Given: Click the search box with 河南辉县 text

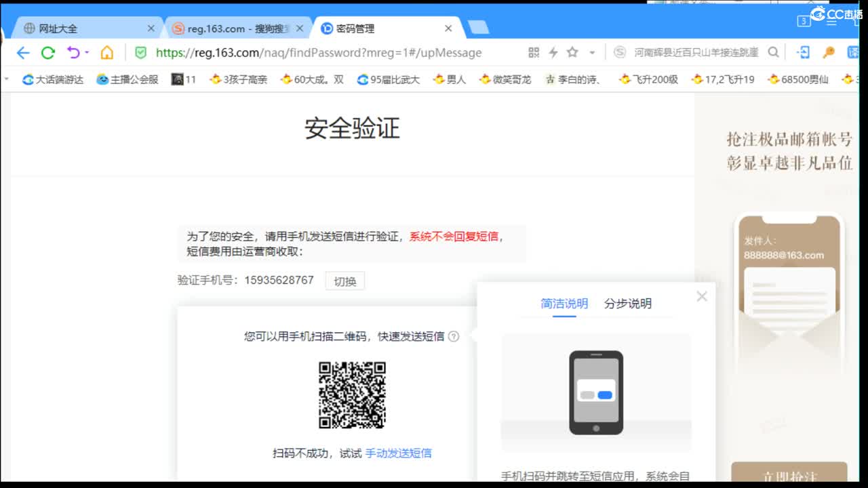Looking at the screenshot, I should click(696, 52).
